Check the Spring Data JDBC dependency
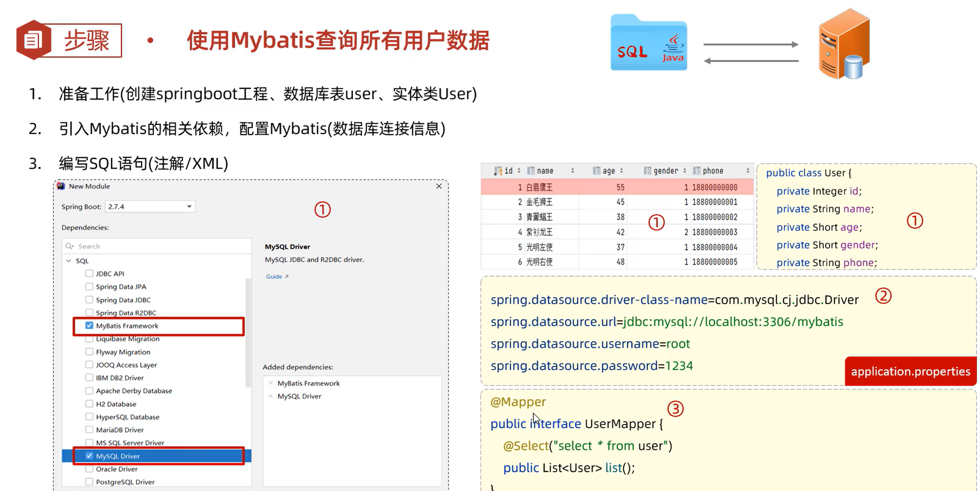The image size is (980, 491). click(89, 300)
